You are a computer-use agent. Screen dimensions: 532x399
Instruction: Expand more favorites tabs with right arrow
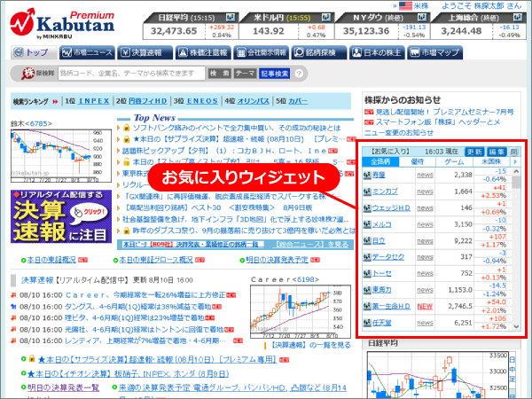click(x=515, y=162)
